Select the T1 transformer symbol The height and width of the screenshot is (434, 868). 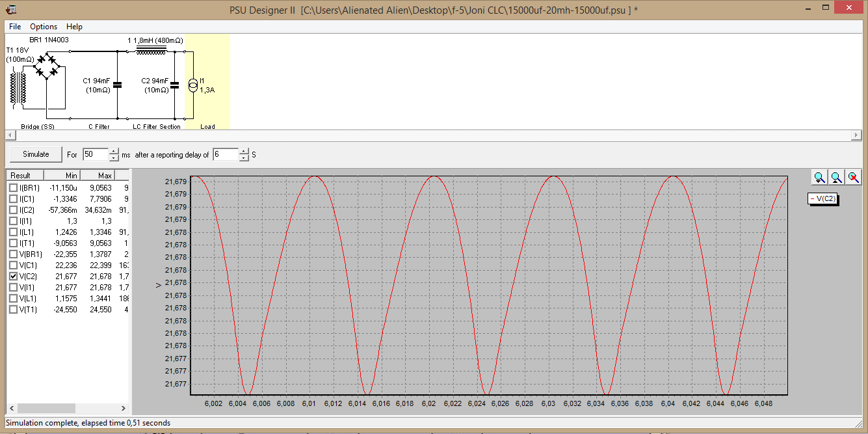[18, 88]
